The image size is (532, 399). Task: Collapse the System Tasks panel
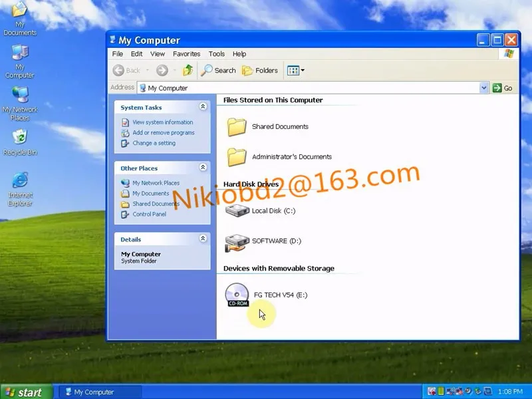click(x=203, y=106)
